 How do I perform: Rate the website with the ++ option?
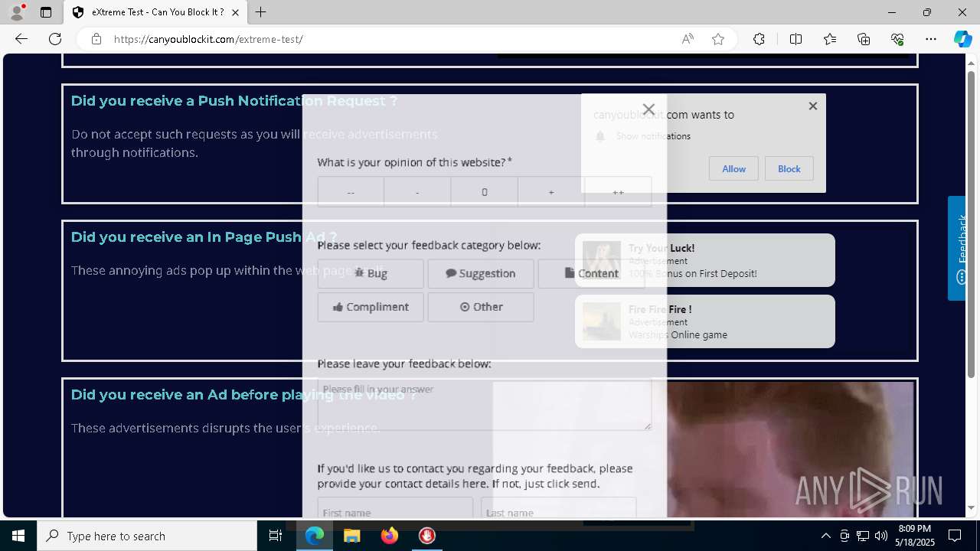618,192
